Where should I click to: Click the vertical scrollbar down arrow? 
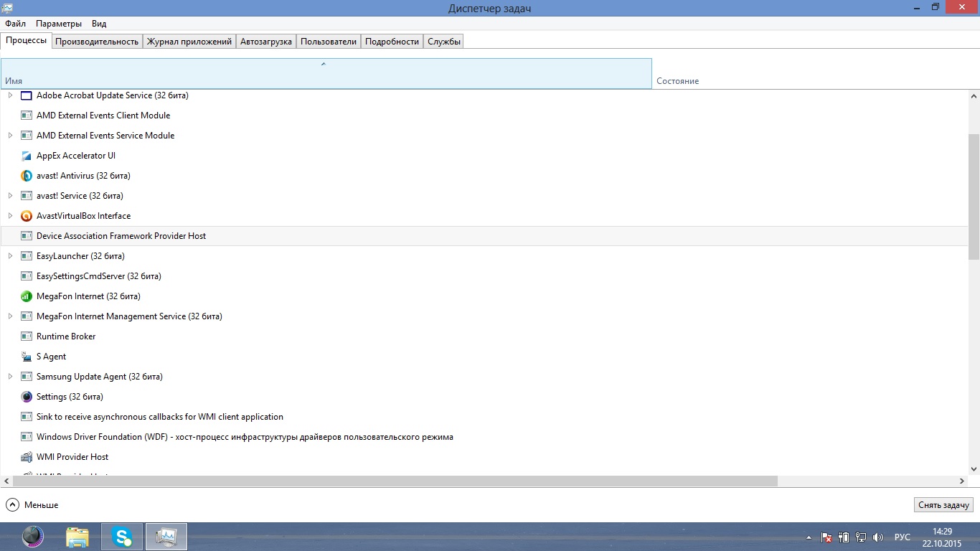pos(974,468)
